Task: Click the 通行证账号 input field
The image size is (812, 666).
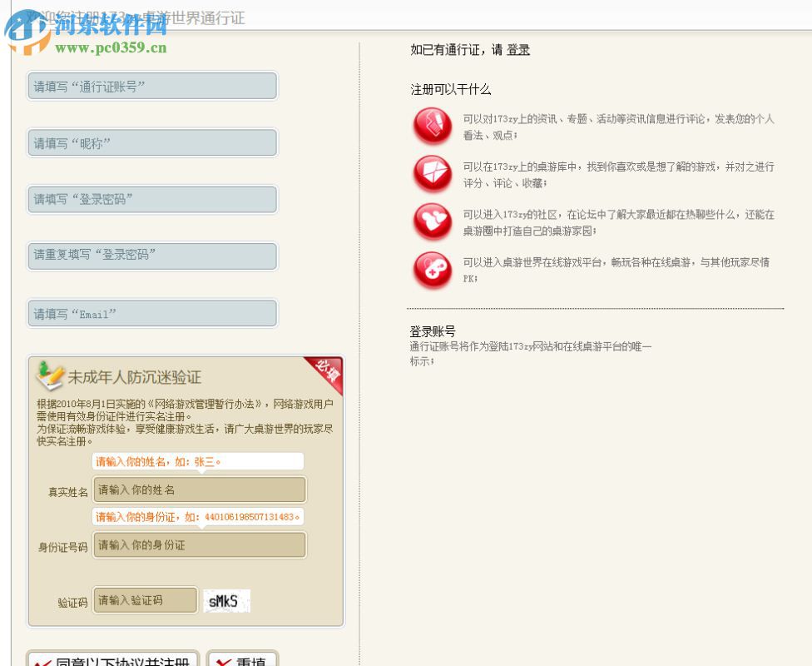Action: click(151, 86)
